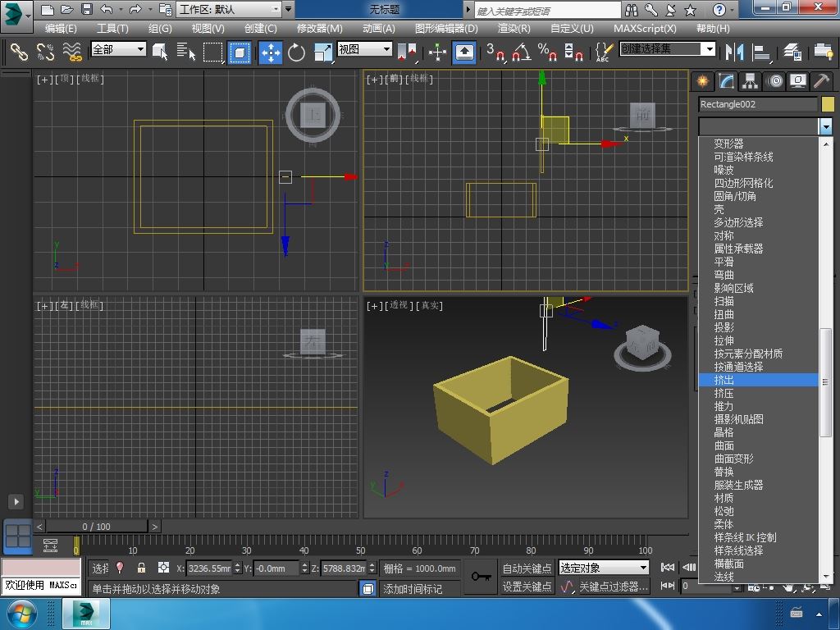840x630 pixels.
Task: Open the top viewport [+] menu
Action: pos(44,79)
